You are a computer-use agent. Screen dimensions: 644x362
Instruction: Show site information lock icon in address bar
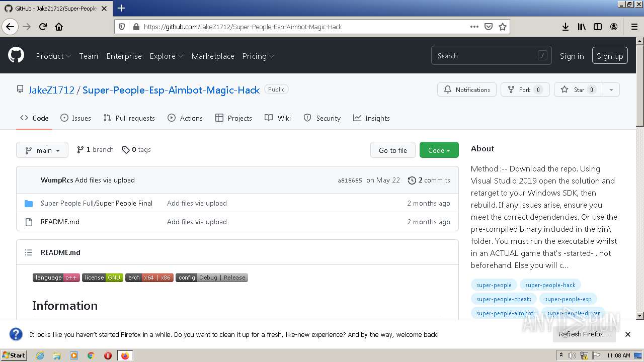tap(136, 27)
